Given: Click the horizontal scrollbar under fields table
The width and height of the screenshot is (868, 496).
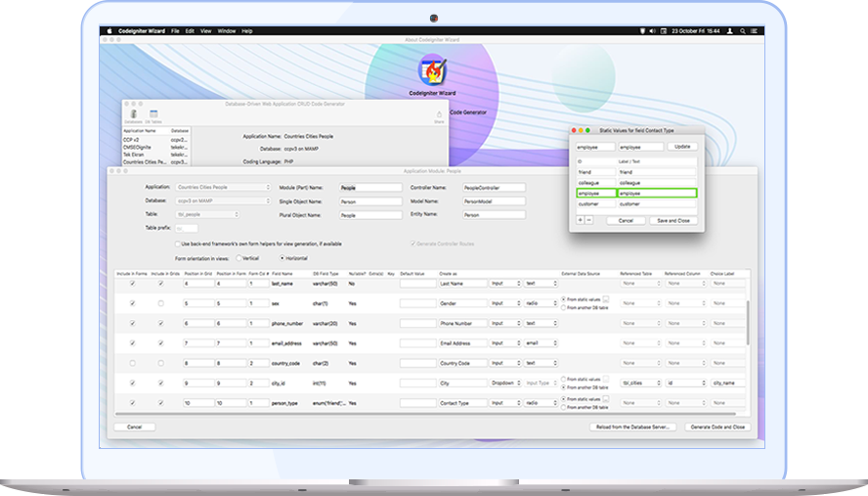Looking at the screenshot, I should coord(425,414).
